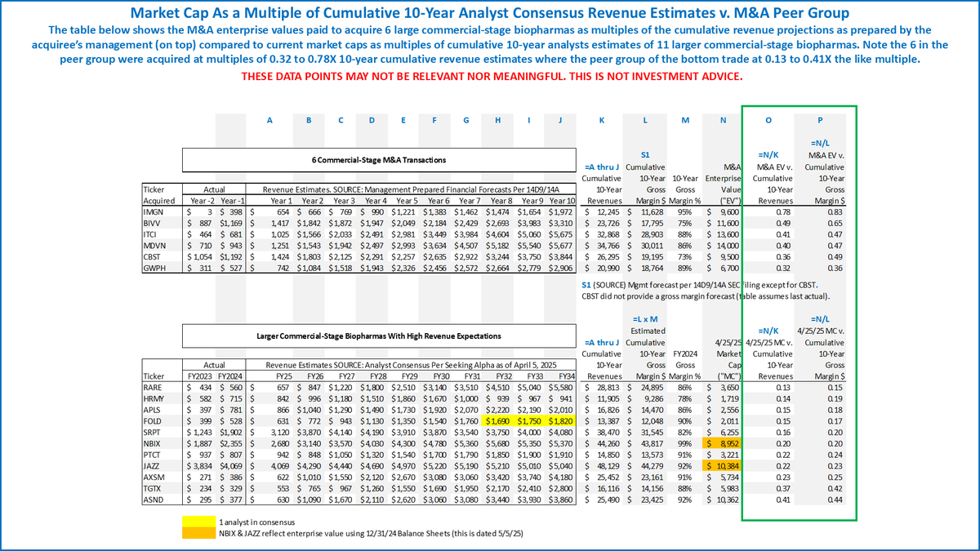Select IMGN's 95% gross margin cell
The image size is (980, 551).
click(x=684, y=211)
